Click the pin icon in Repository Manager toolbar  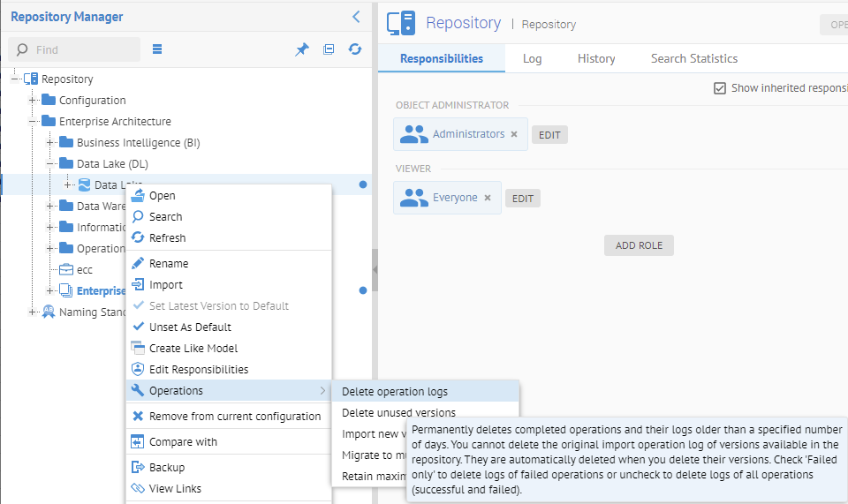tap(302, 49)
